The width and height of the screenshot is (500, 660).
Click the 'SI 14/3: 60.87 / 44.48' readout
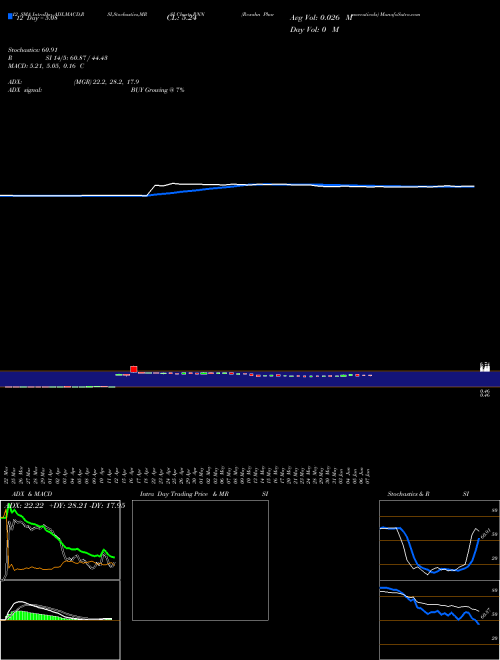[x=77, y=58]
